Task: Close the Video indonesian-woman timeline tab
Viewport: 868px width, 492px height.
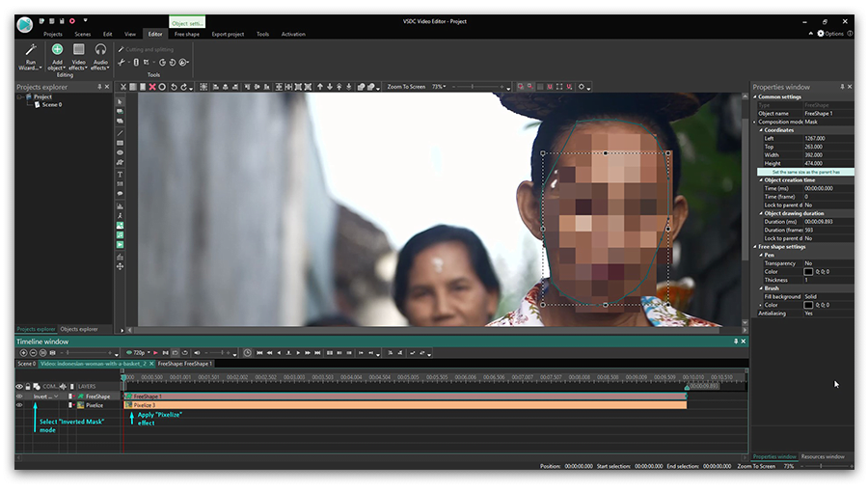Action: [151, 364]
